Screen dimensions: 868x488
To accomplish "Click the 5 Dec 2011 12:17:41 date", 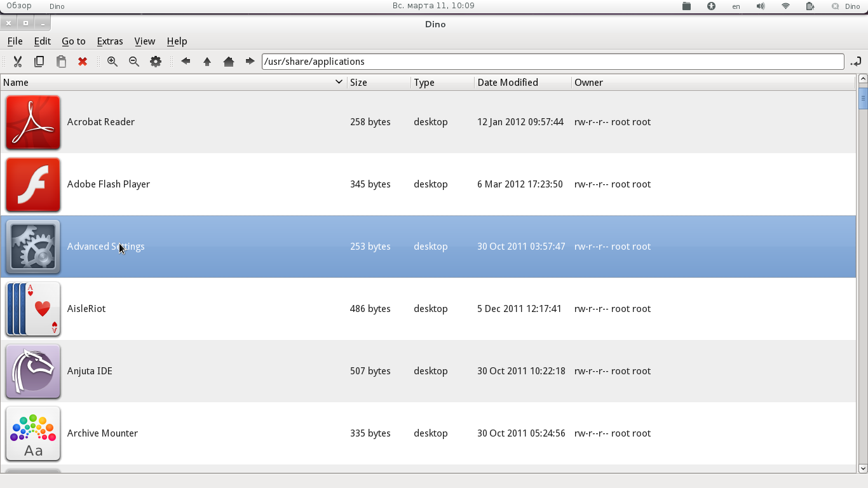I will pyautogui.click(x=519, y=309).
